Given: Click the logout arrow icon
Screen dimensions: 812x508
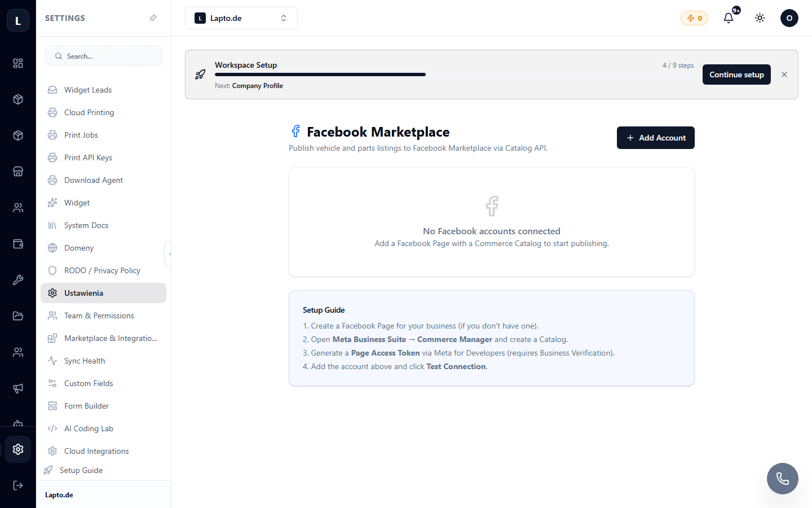Looking at the screenshot, I should point(18,485).
